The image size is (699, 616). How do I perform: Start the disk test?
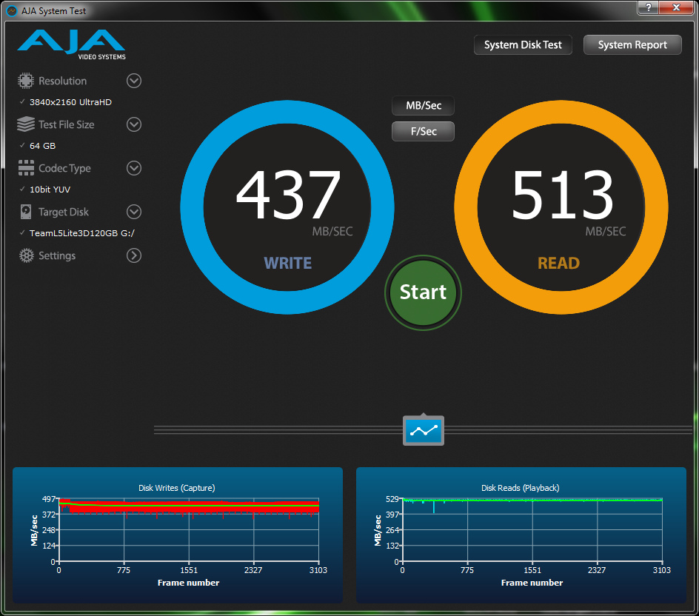click(x=423, y=292)
